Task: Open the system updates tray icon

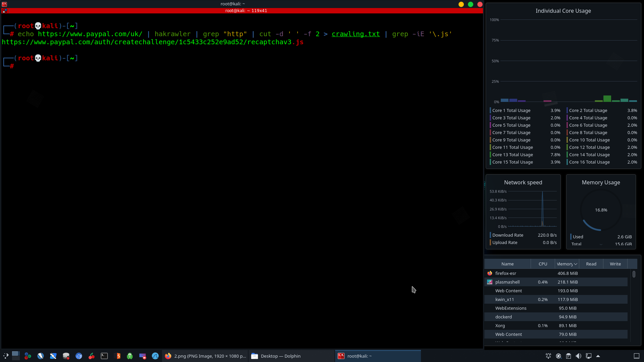Action: (558, 356)
